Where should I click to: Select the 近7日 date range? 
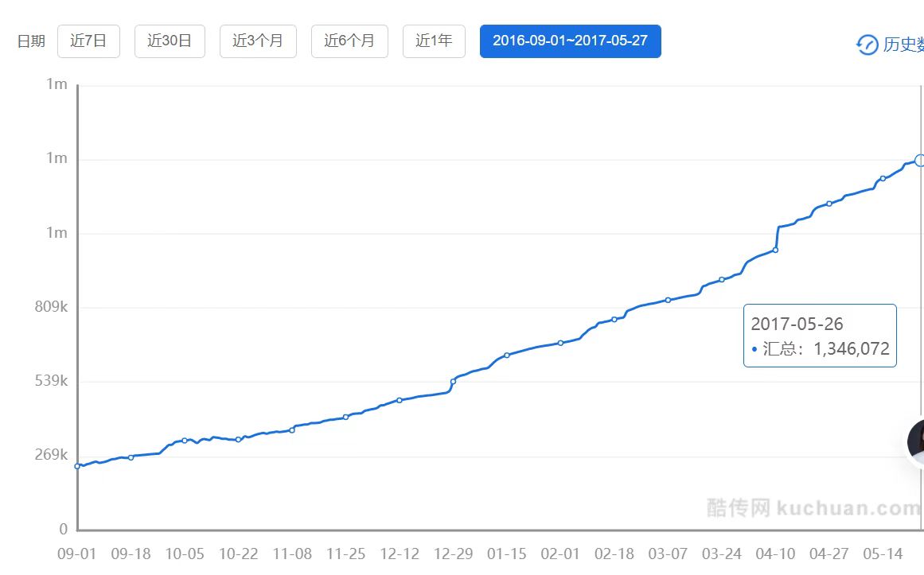pyautogui.click(x=88, y=41)
